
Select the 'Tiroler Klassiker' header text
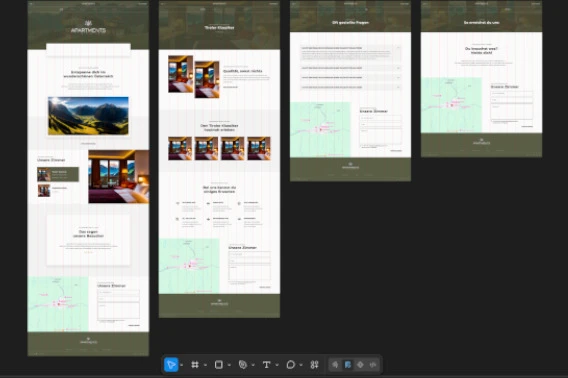219,28
